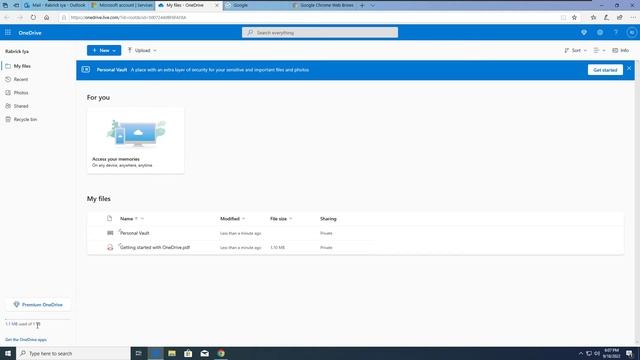Click Get started on Personal Vault banner

click(605, 70)
